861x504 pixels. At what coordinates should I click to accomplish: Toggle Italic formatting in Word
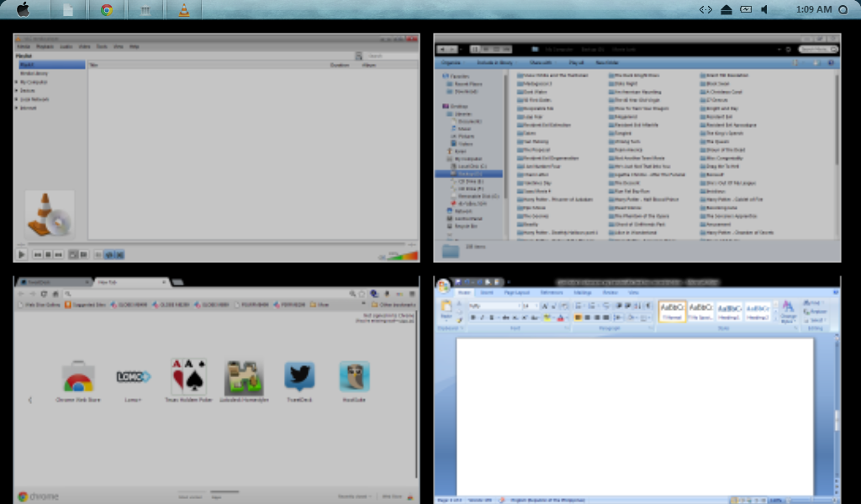483,317
